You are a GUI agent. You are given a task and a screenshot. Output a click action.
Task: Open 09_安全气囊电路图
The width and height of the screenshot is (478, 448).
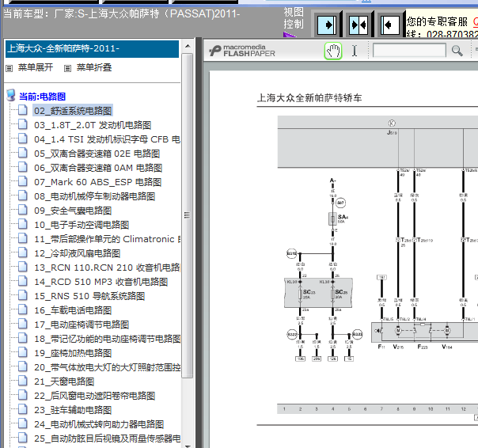point(73,211)
